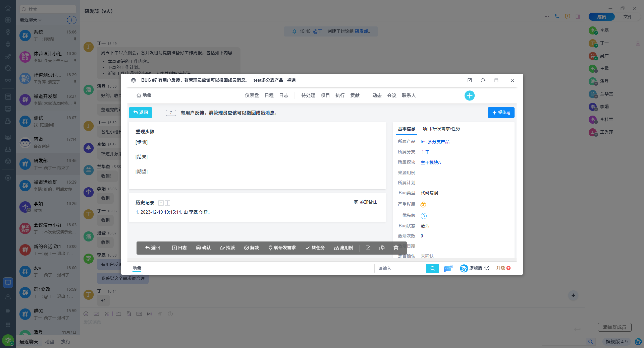Open the 最近聊天 dropdown
The image size is (644, 348).
pos(31,20)
